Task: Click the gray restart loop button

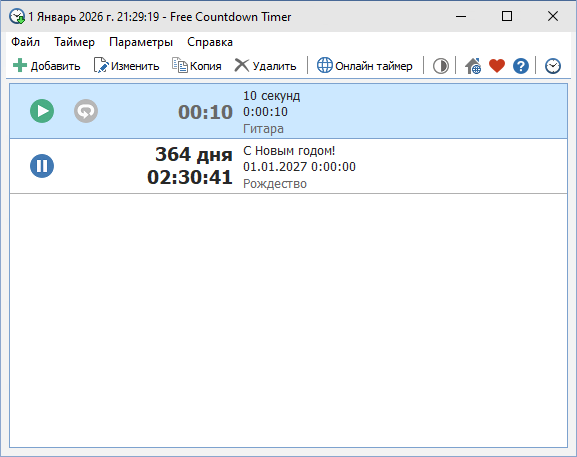Action: (86, 111)
